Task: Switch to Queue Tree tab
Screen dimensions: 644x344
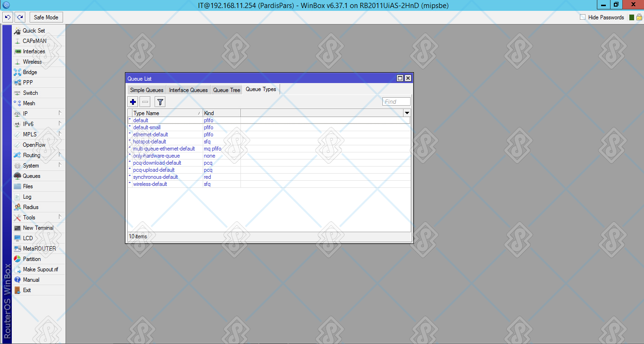Action: 227,90
